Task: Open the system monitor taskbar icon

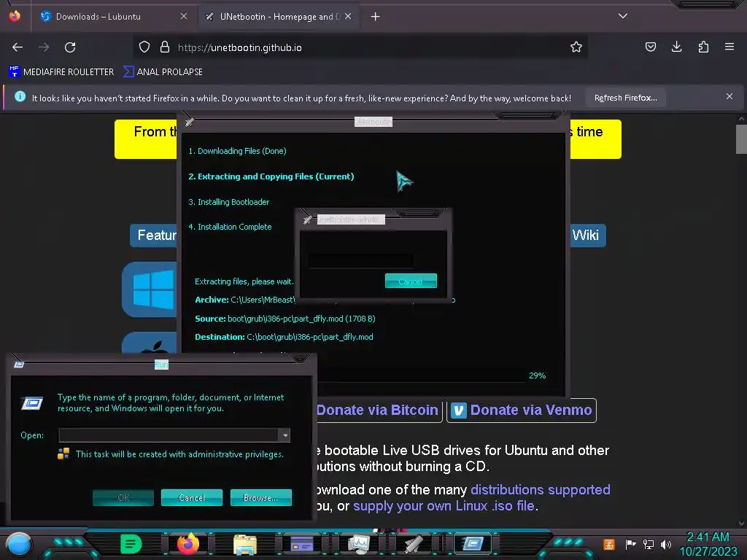Action: click(x=358, y=544)
